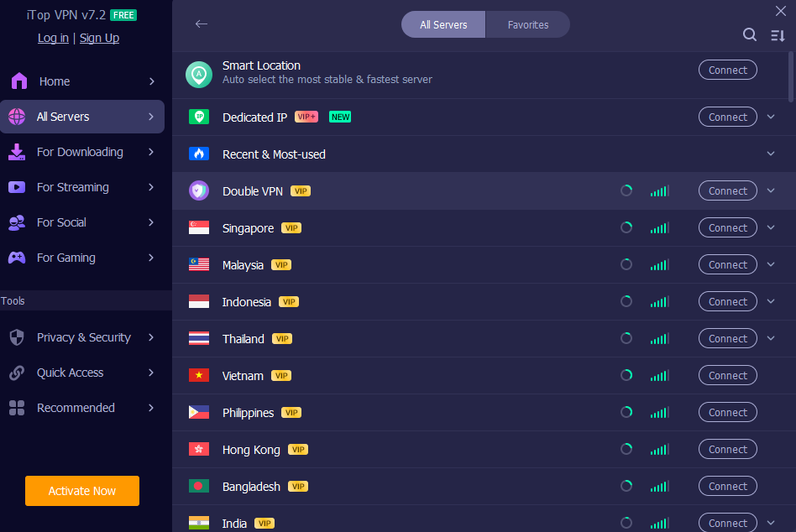Click the Singapore flag icon
796x532 pixels.
point(199,227)
